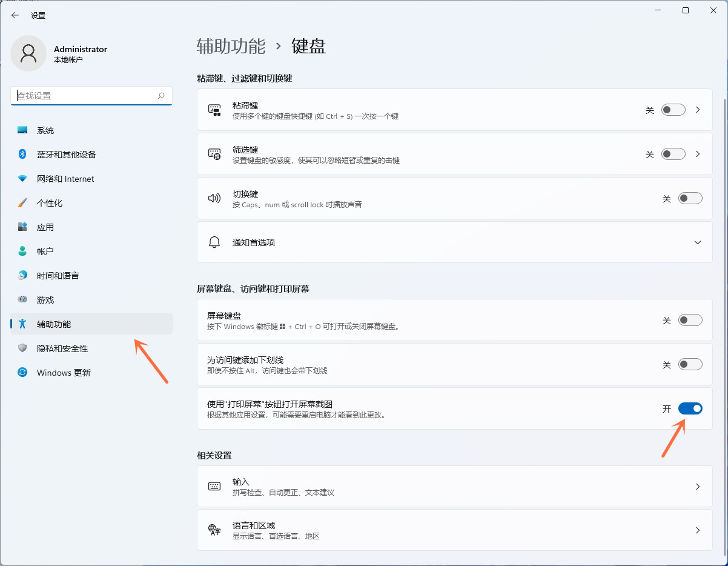The width and height of the screenshot is (728, 566).
Task: Turn on the 筛选键 switch
Action: click(673, 153)
